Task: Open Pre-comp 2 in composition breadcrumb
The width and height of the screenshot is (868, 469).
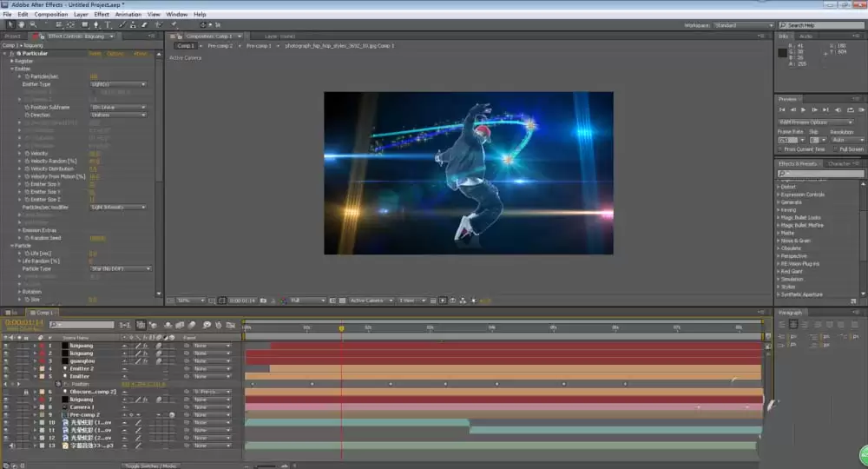Action: (x=220, y=46)
